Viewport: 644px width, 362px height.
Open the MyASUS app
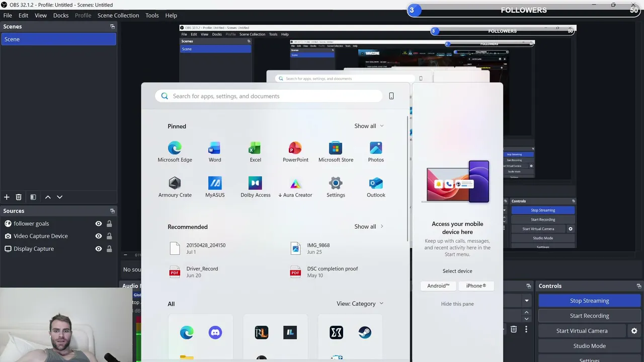pyautogui.click(x=215, y=187)
